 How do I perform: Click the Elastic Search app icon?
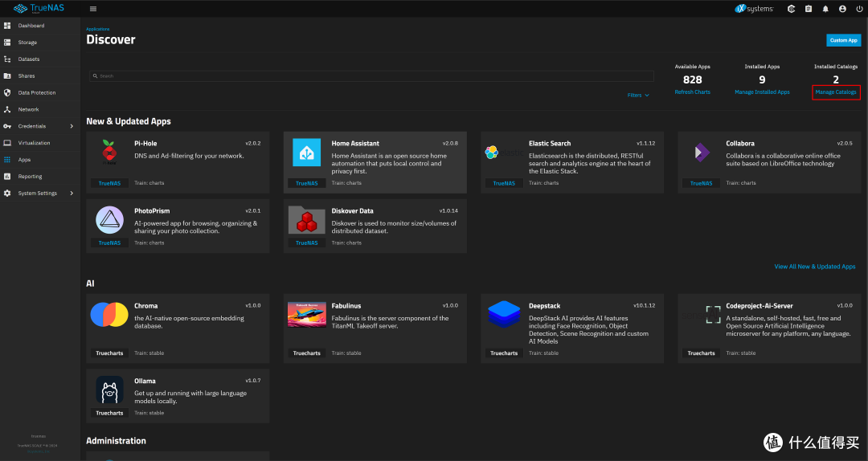(x=504, y=152)
